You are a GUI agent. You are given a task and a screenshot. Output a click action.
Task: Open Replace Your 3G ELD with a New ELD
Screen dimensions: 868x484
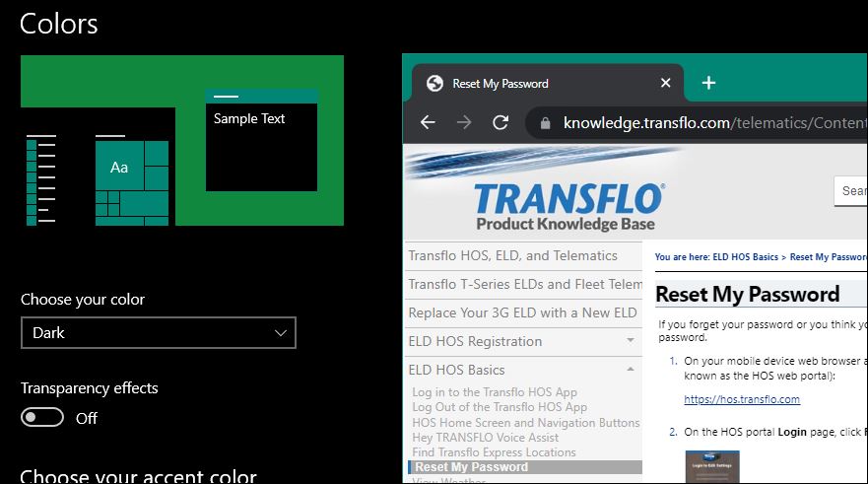point(524,312)
